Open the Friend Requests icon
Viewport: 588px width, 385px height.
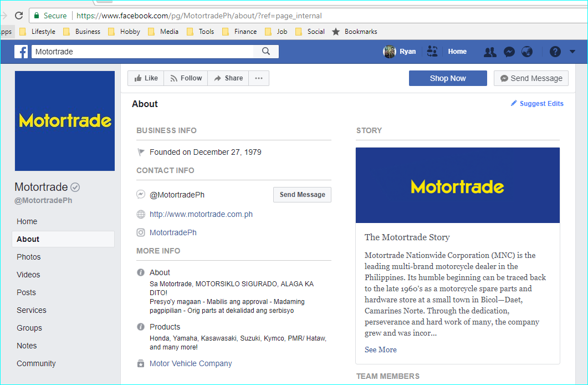tap(490, 52)
